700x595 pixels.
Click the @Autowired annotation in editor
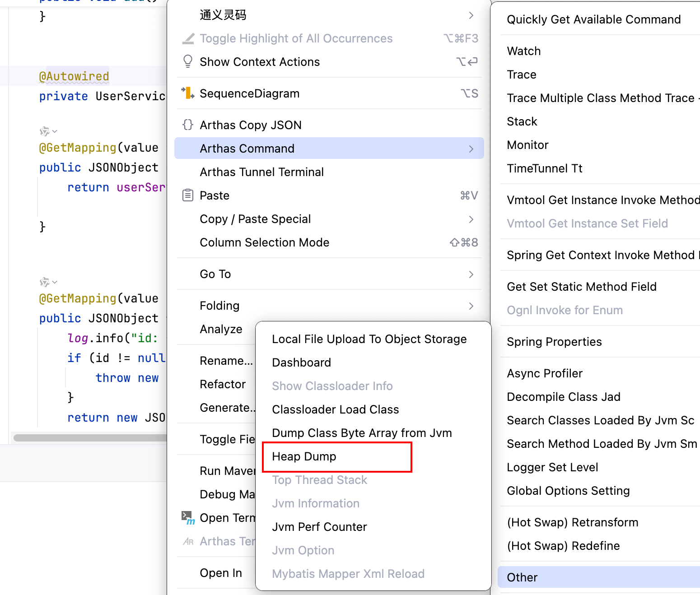[x=74, y=76]
